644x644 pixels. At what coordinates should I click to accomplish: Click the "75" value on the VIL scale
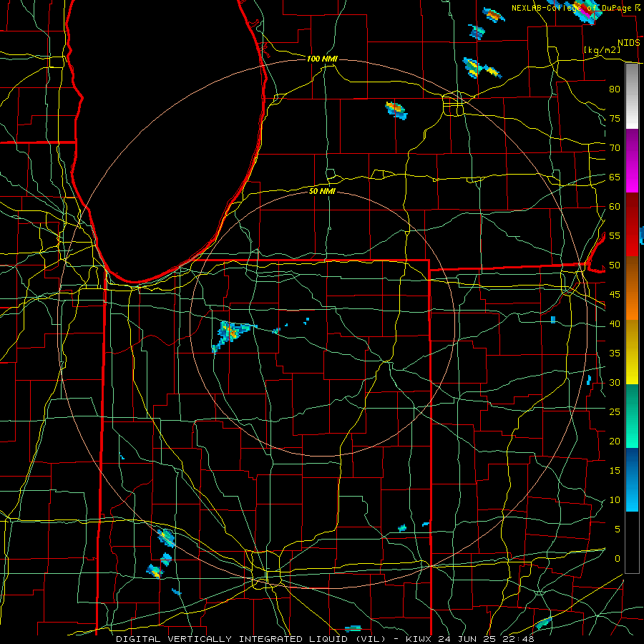[615, 119]
